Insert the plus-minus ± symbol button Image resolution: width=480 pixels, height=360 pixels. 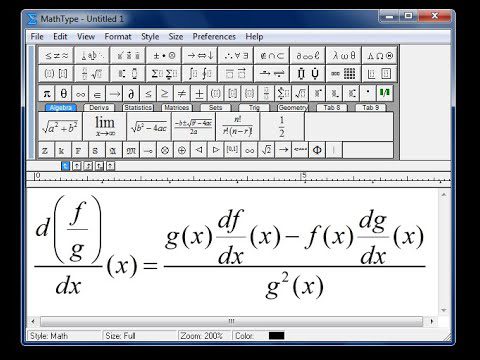point(199,94)
